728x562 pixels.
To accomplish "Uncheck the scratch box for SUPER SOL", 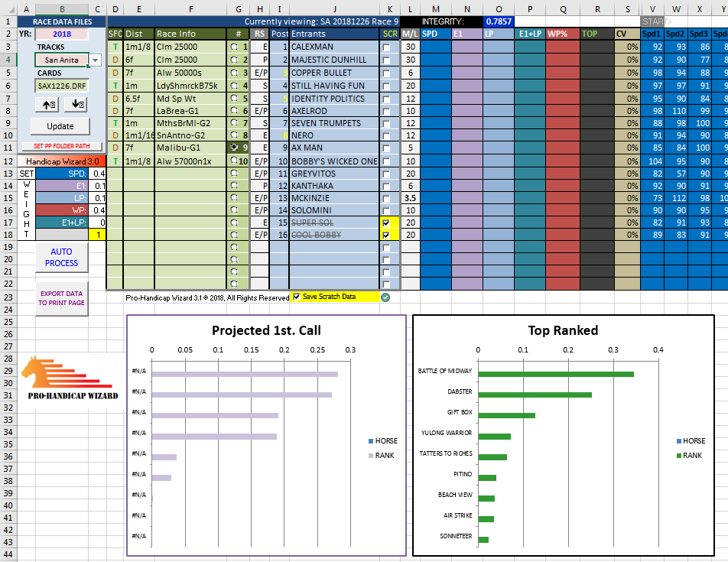I will coord(386,223).
